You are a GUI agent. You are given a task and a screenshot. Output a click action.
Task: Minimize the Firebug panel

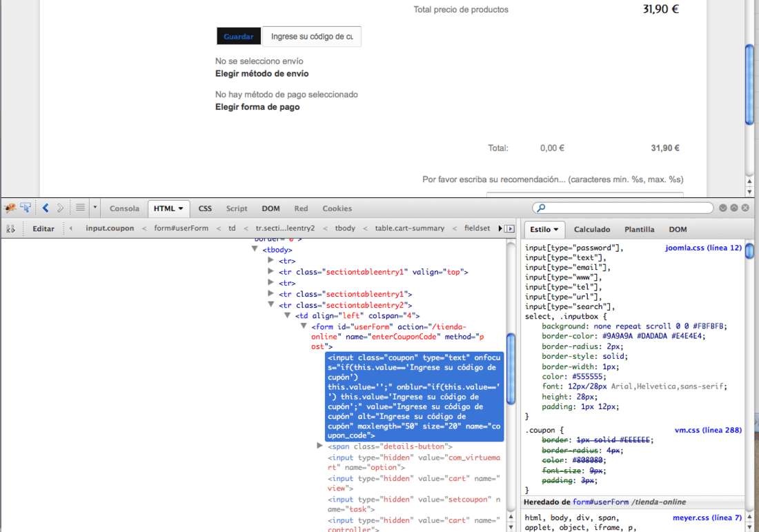coord(722,208)
